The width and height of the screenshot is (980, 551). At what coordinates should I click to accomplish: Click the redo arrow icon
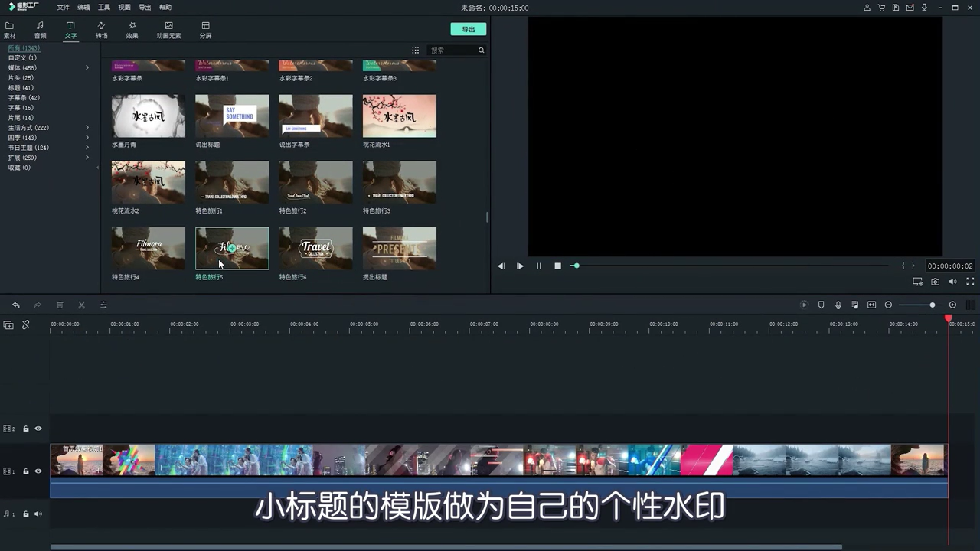coord(37,305)
